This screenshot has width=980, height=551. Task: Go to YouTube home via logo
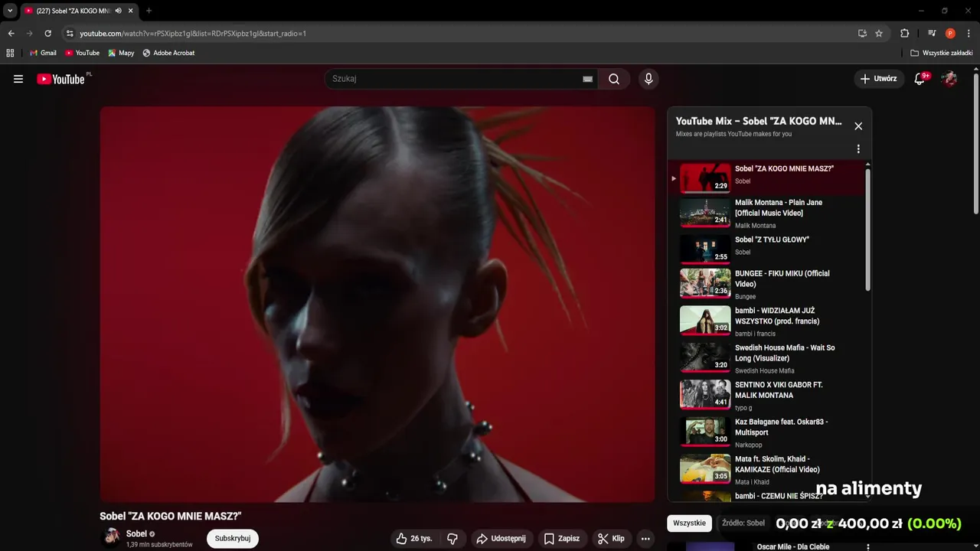click(x=60, y=79)
